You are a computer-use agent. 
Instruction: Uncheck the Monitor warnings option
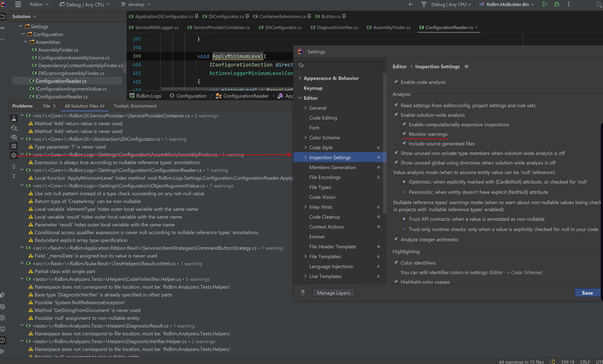click(x=404, y=134)
